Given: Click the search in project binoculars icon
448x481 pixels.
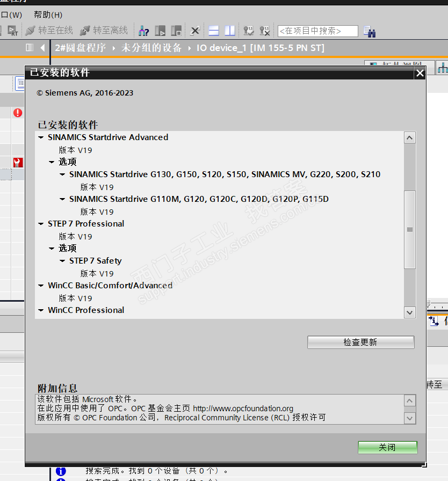Looking at the screenshot, I should click(370, 32).
